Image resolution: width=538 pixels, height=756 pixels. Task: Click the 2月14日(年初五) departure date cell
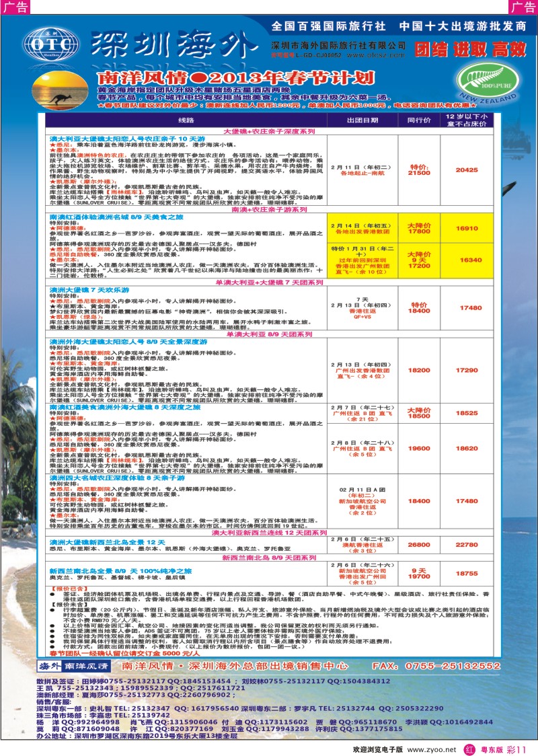362,228
